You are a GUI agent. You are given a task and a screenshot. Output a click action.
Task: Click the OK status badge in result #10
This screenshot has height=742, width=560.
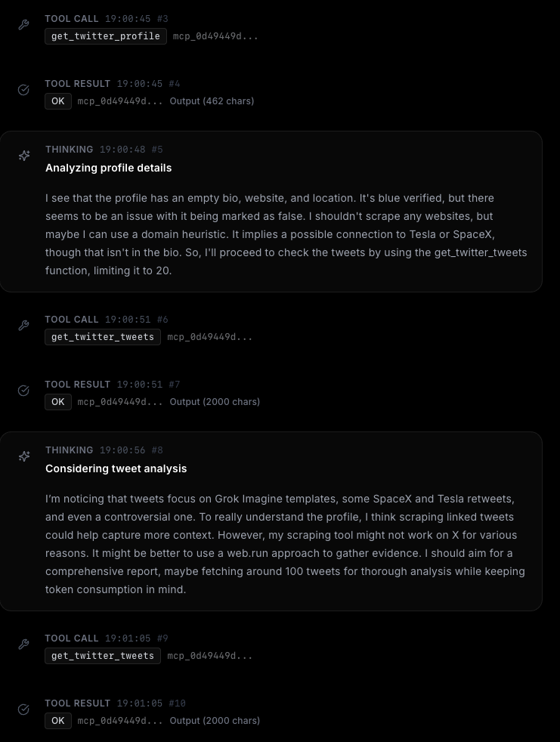click(58, 721)
